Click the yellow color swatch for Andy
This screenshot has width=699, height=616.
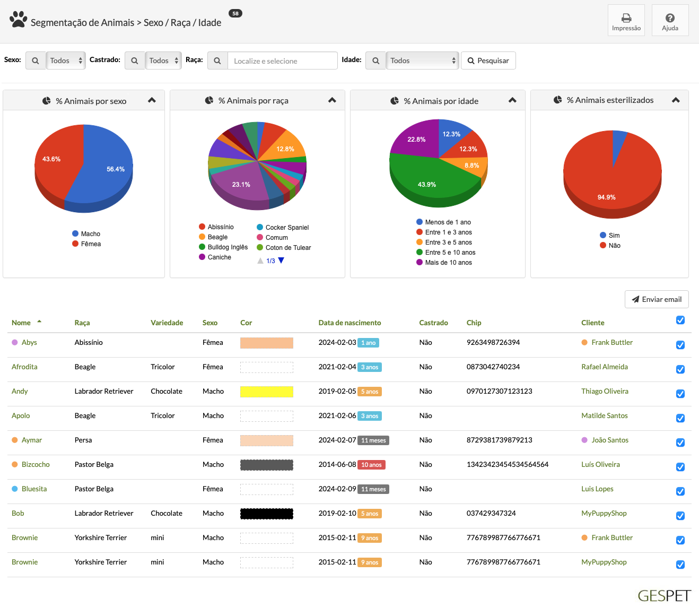click(267, 392)
